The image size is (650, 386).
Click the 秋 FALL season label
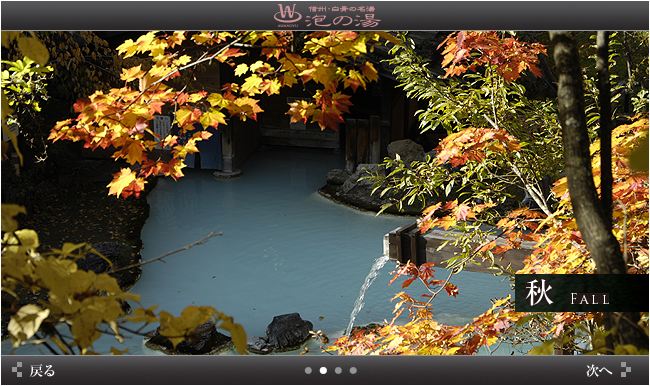point(582,293)
